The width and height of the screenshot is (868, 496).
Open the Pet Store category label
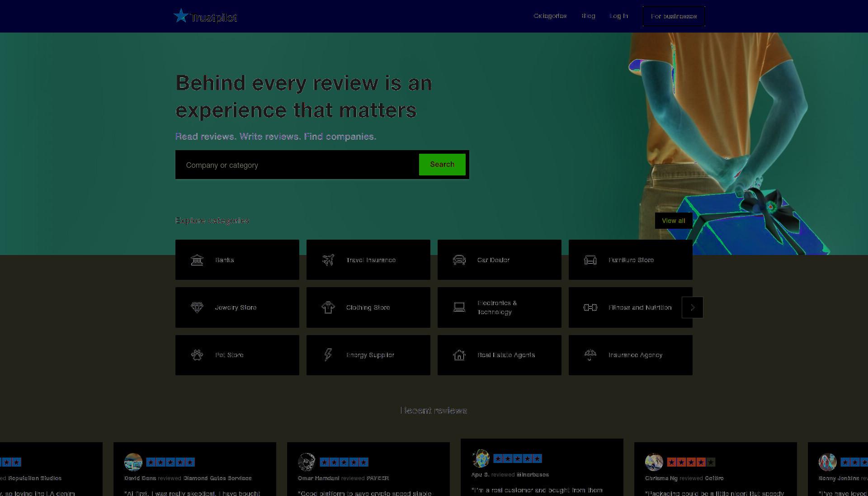click(229, 355)
